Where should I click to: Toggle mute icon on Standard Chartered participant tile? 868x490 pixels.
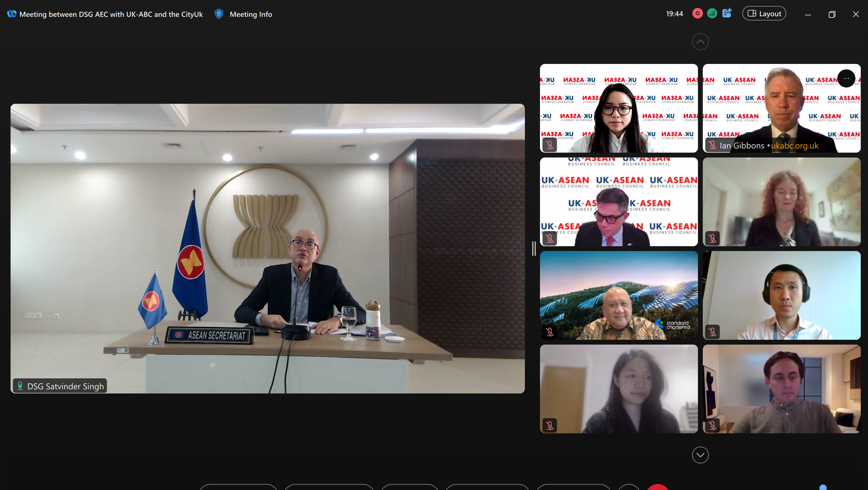click(x=550, y=332)
